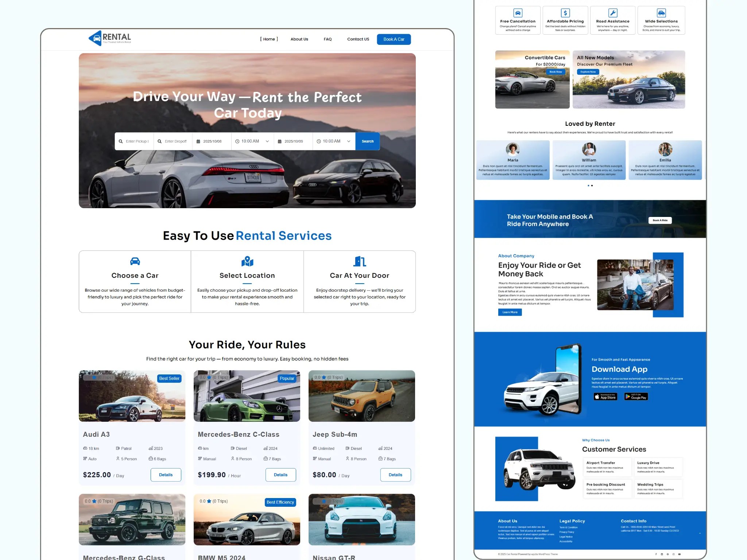
Task: Click the Free Cancellation car icon
Action: click(518, 13)
